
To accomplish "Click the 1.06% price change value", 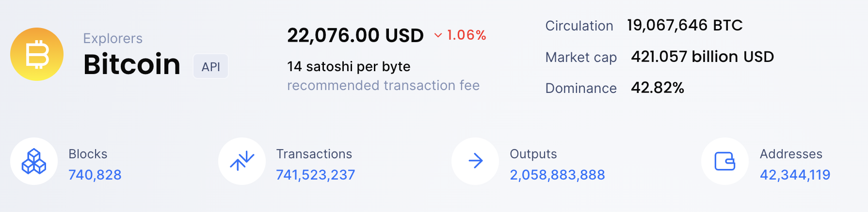I will click(x=466, y=35).
